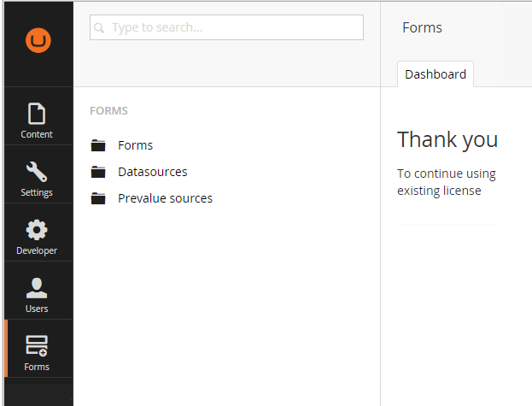Click the FORMS tree header

(x=108, y=110)
